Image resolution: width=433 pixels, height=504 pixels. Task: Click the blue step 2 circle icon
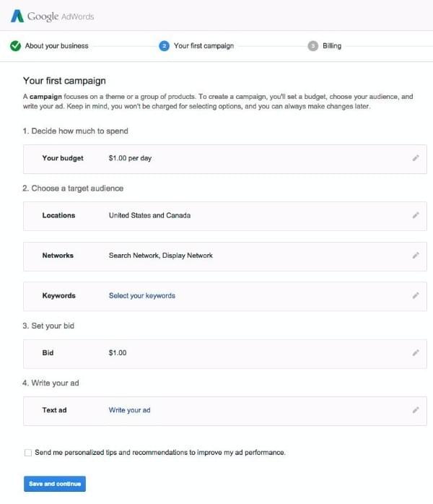(164, 46)
